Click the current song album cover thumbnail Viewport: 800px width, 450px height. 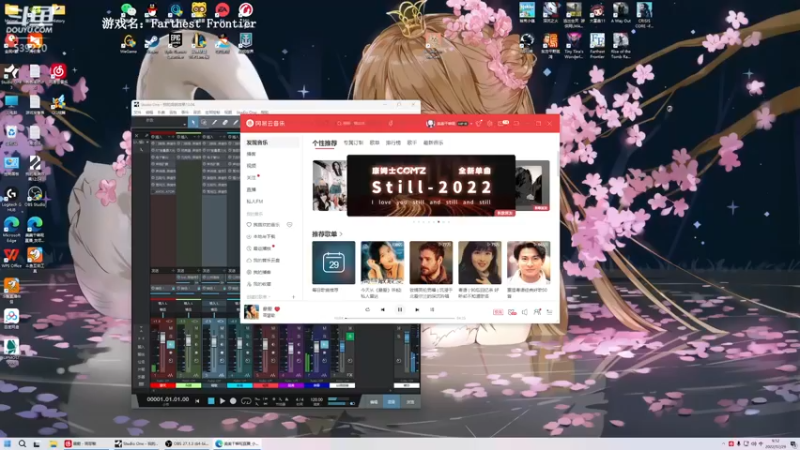click(252, 311)
